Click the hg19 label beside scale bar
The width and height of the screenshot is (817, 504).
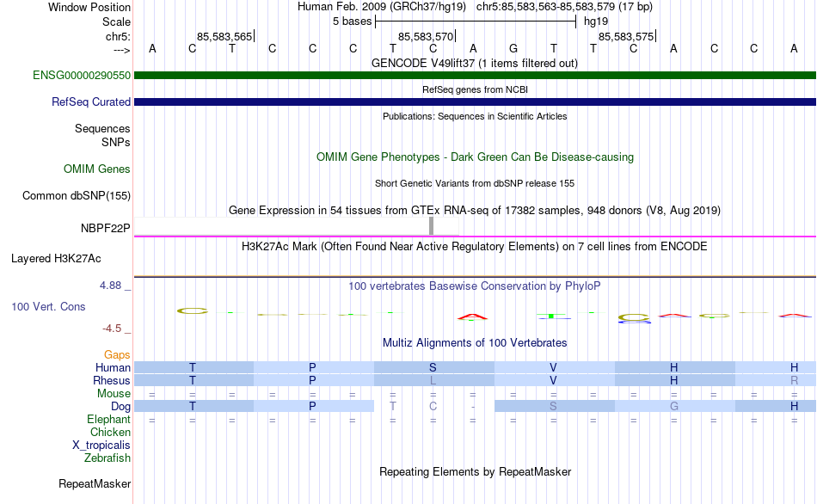tap(596, 22)
